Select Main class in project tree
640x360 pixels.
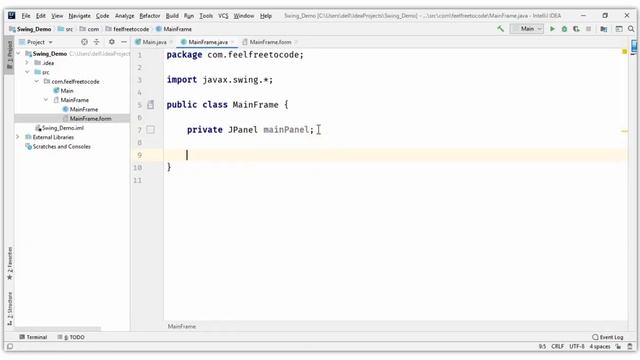coord(63,91)
